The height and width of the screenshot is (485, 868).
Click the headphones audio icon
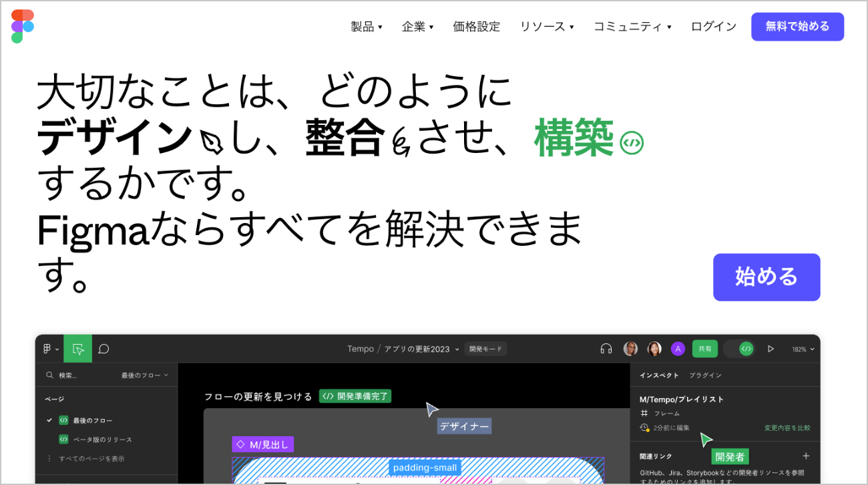pos(606,349)
